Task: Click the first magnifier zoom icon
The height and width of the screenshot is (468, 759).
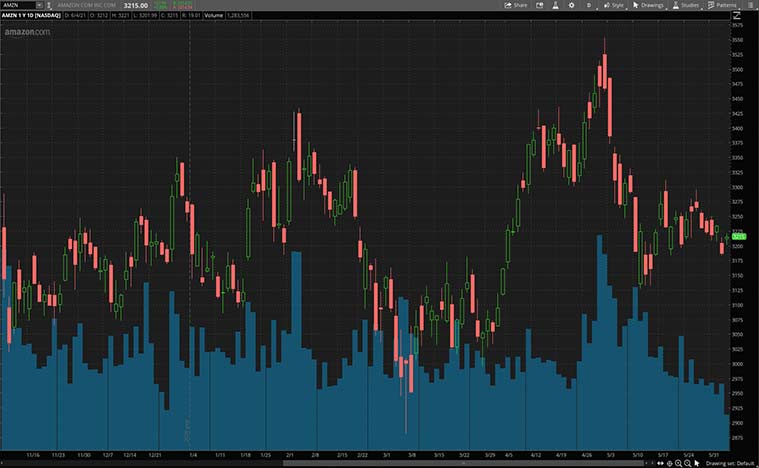Action: click(x=678, y=463)
